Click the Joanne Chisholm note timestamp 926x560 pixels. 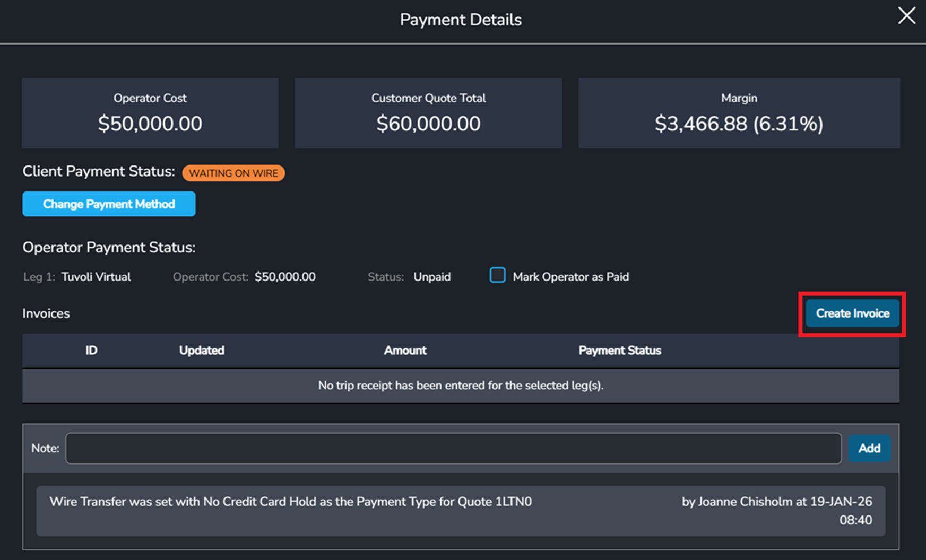[x=776, y=510]
